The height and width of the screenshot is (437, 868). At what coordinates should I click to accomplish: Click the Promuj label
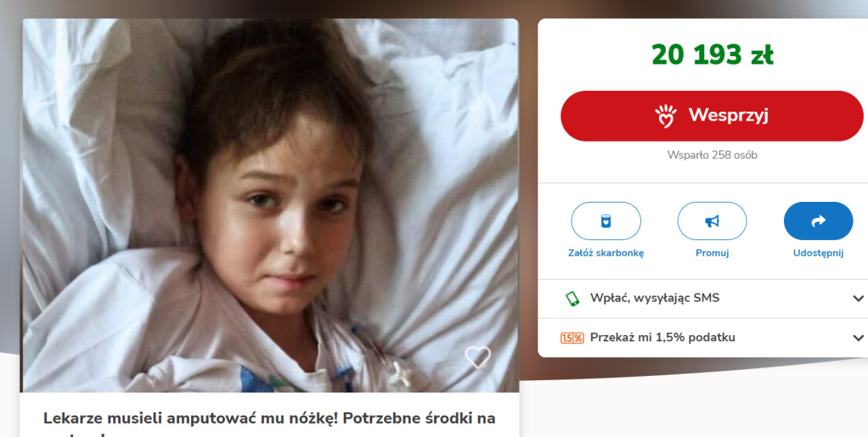coord(712,253)
